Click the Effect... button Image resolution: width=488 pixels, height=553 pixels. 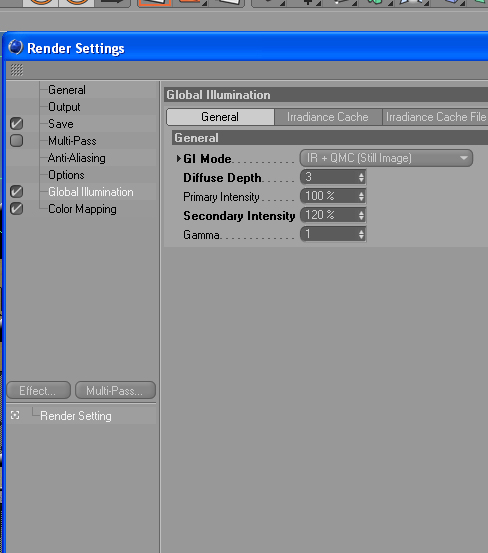pyautogui.click(x=38, y=390)
